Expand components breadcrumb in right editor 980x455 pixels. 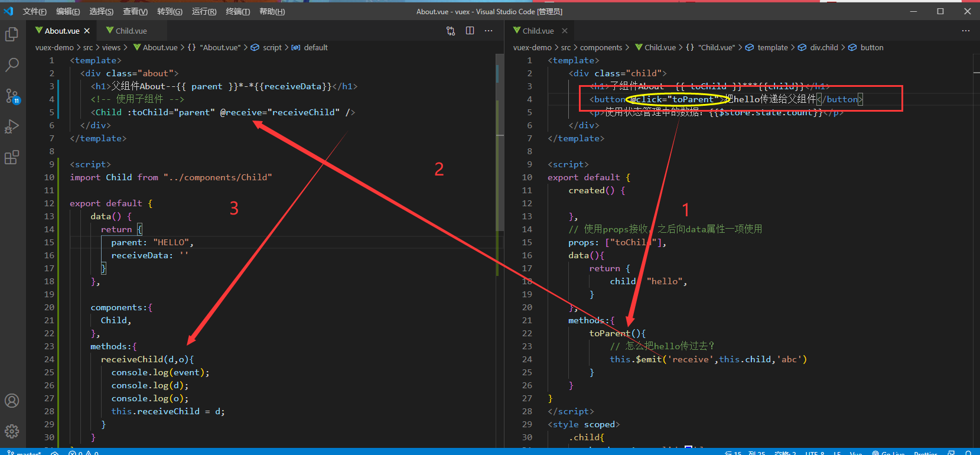tap(601, 47)
